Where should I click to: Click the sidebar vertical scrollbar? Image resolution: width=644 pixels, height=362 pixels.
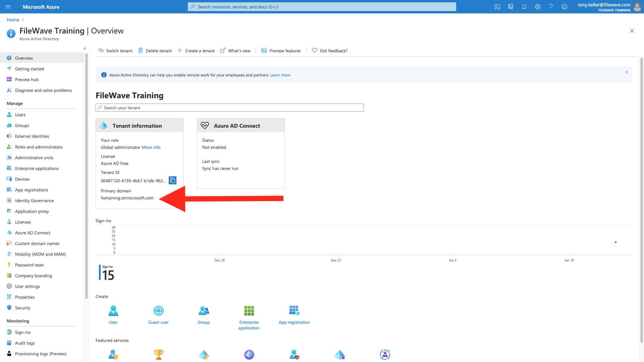(86, 176)
